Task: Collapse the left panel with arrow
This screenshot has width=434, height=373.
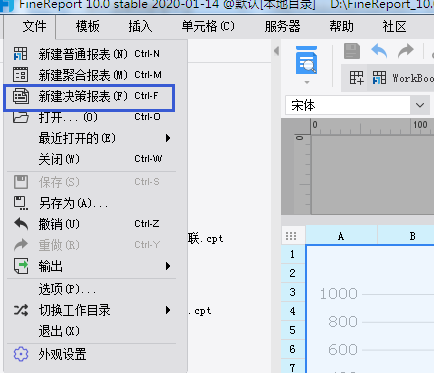Action: pos(276,51)
